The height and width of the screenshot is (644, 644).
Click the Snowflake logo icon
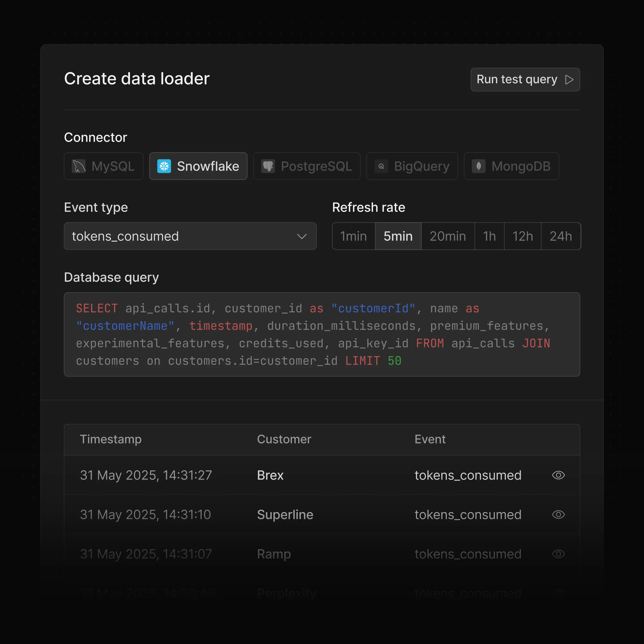tap(164, 166)
